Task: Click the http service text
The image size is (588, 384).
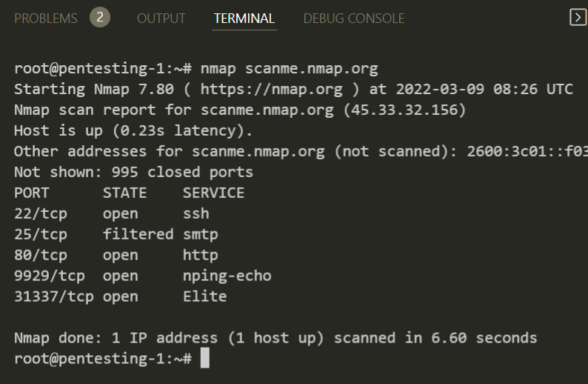Action: click(x=200, y=255)
